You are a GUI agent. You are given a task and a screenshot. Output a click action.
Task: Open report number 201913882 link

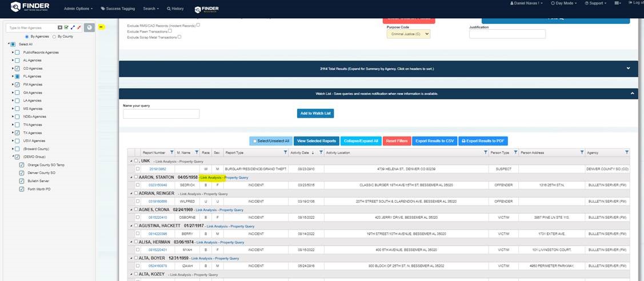click(x=158, y=169)
